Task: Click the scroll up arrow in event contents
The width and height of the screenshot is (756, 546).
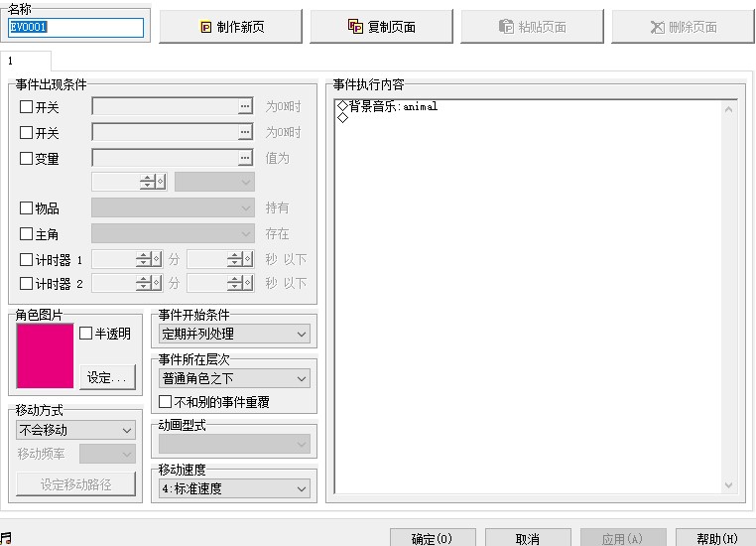Action: pyautogui.click(x=728, y=110)
